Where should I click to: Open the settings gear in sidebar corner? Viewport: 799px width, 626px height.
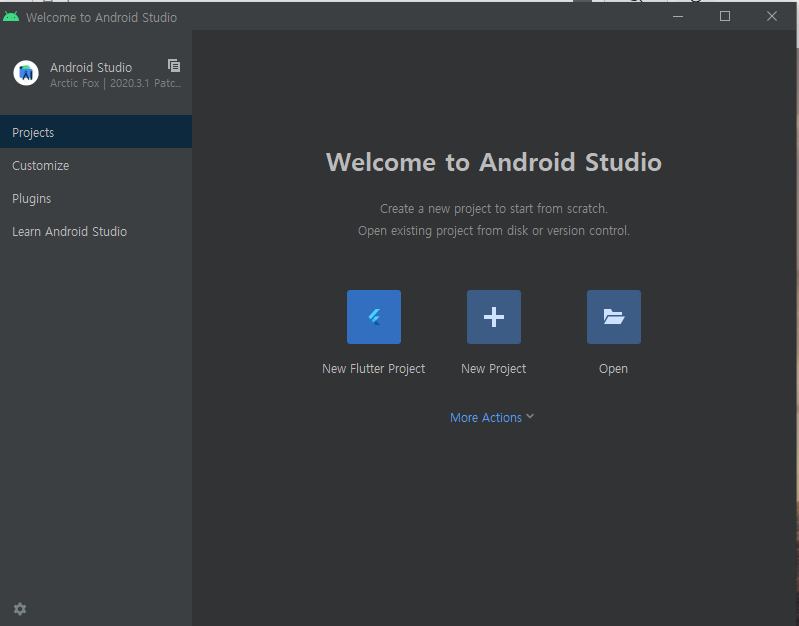(20, 609)
